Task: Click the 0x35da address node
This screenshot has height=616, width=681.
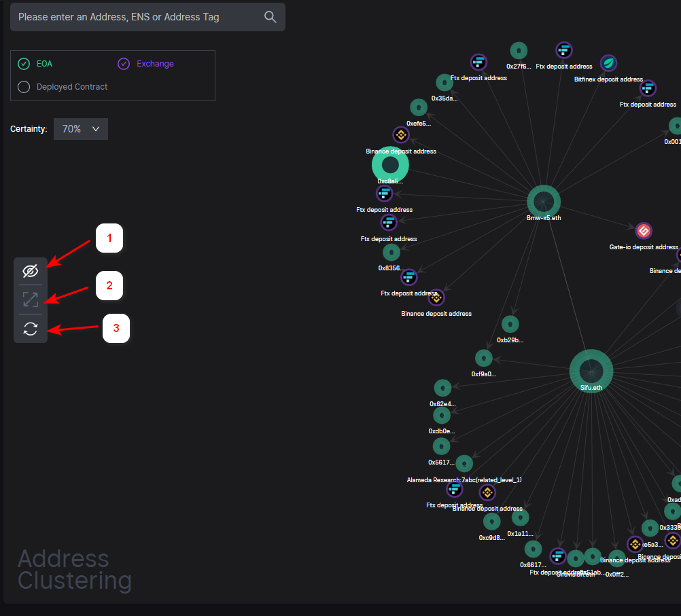Action: coord(444,82)
